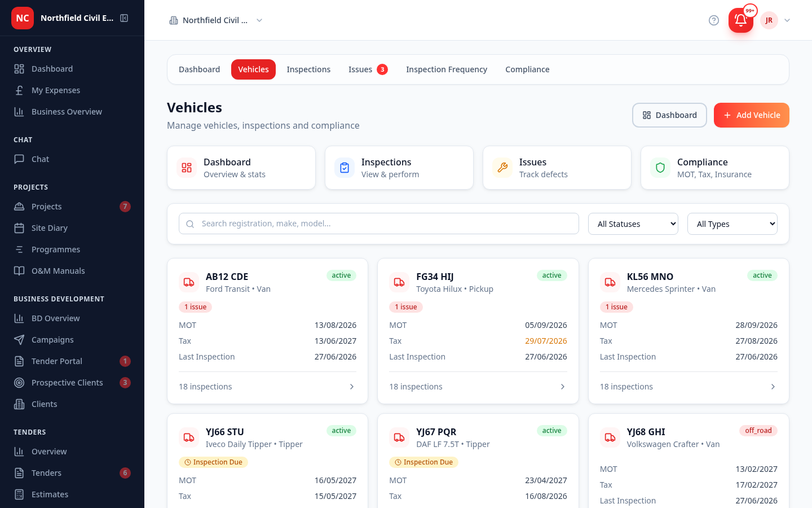Open the Issues tab

coord(368,69)
